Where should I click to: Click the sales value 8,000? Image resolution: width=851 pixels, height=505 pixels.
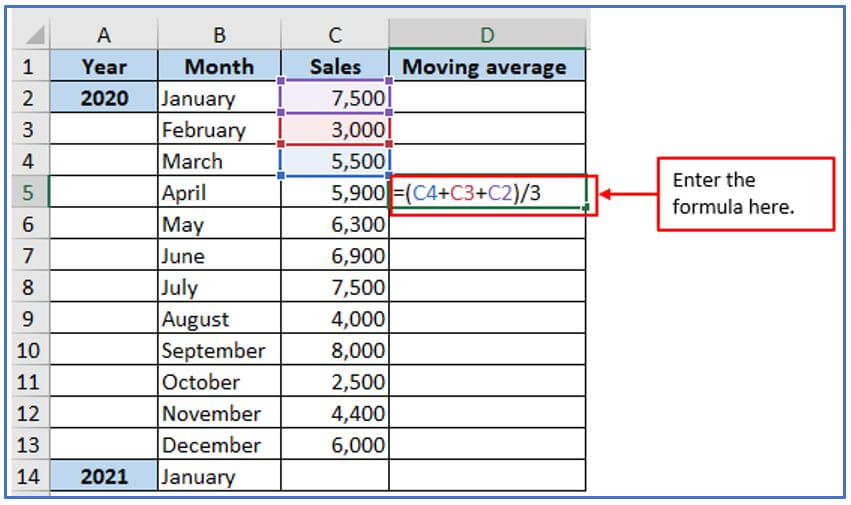coord(335,350)
